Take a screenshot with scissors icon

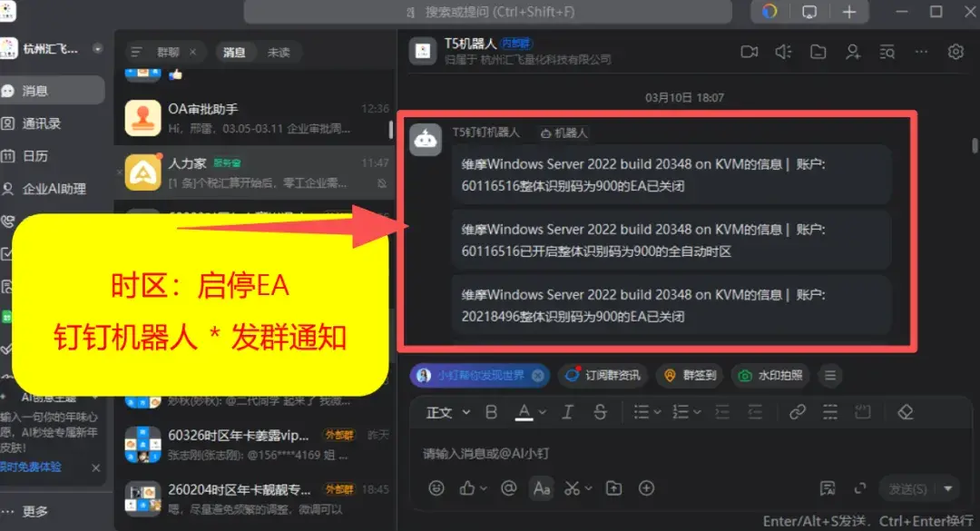572,487
